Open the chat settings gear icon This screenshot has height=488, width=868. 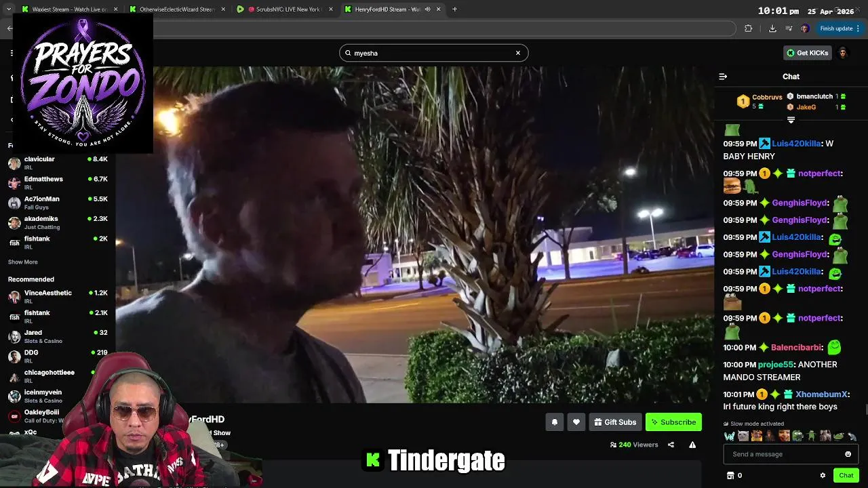(823, 475)
